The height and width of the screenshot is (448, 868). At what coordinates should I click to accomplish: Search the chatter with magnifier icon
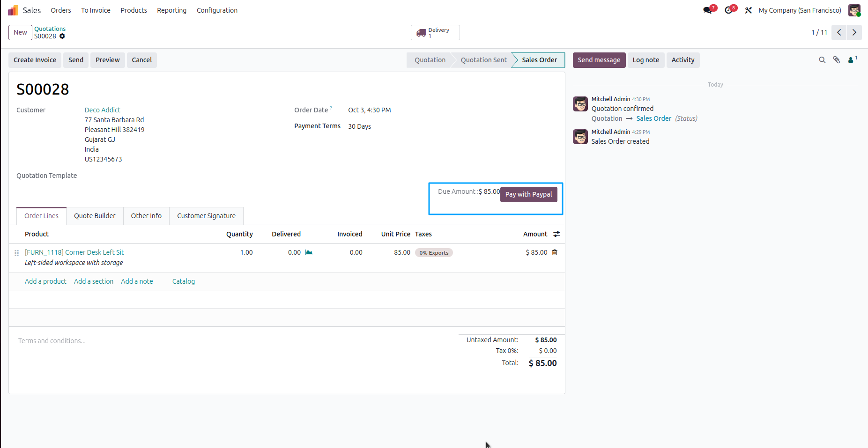click(x=822, y=60)
